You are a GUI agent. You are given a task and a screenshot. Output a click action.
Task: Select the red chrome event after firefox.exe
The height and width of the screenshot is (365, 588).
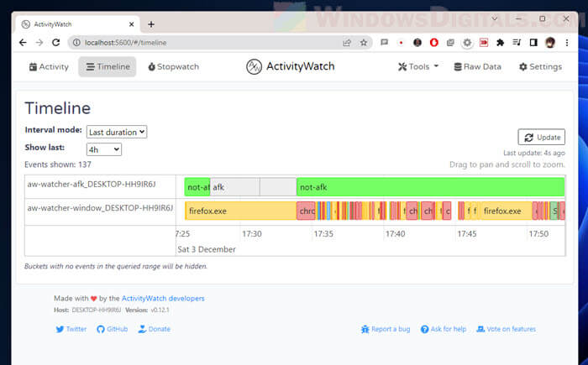tap(306, 211)
